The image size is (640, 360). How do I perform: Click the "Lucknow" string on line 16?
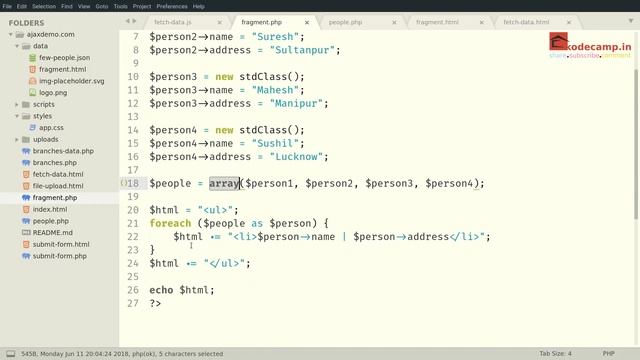296,157
